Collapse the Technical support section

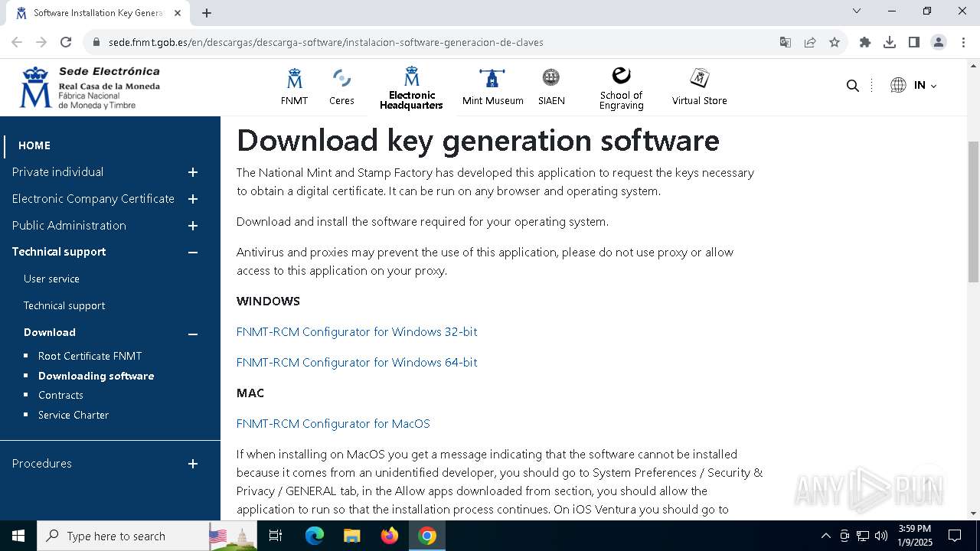193,252
